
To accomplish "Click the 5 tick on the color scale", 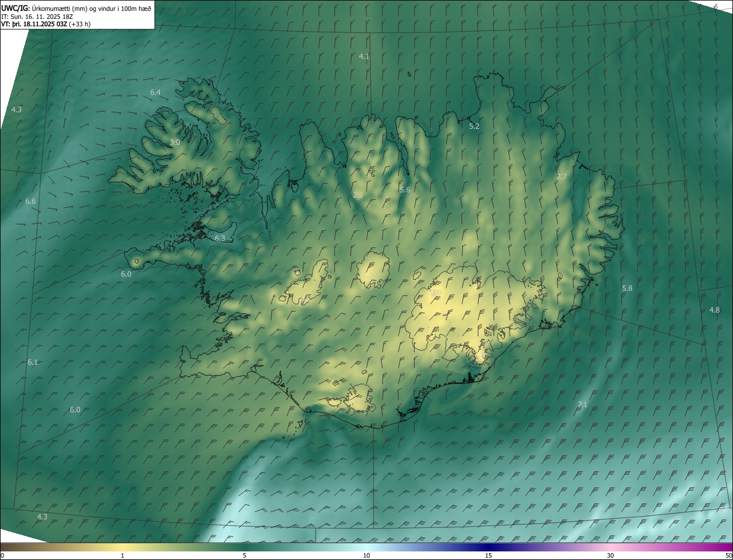I will coord(245,555).
